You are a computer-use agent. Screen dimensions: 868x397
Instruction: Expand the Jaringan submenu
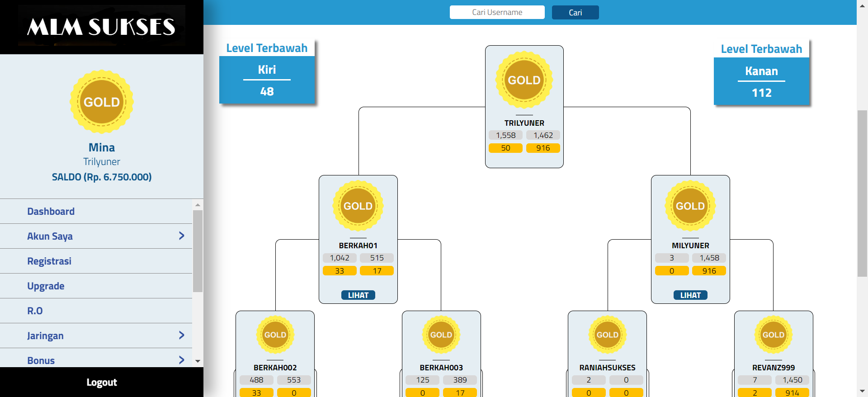click(181, 336)
